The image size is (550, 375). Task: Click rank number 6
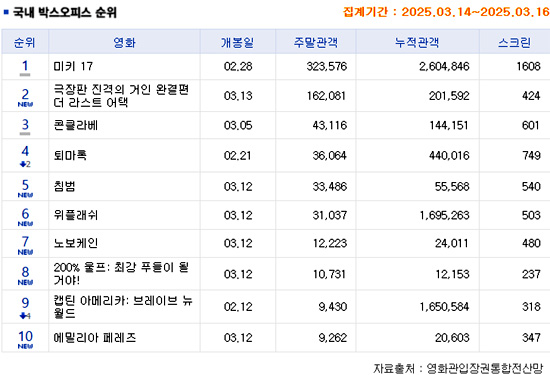25,214
